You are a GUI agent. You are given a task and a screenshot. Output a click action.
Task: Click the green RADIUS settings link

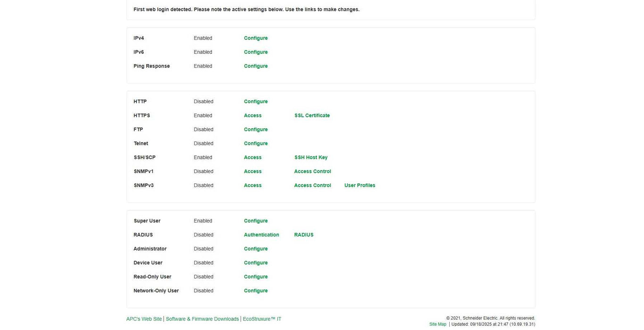pyautogui.click(x=303, y=235)
